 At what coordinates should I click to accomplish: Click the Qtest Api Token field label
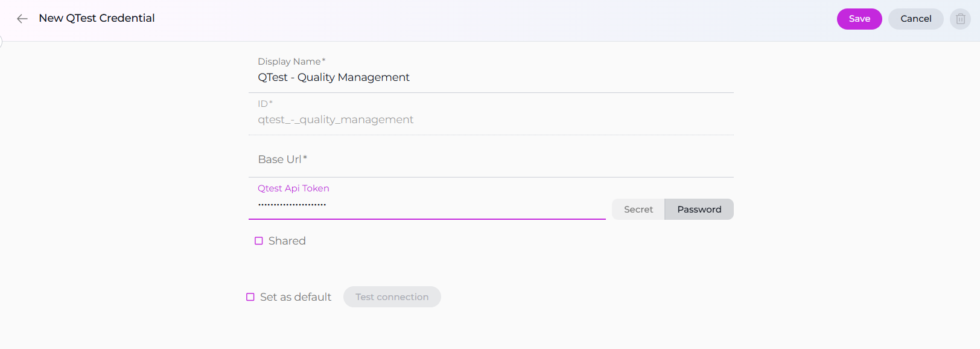point(293,188)
